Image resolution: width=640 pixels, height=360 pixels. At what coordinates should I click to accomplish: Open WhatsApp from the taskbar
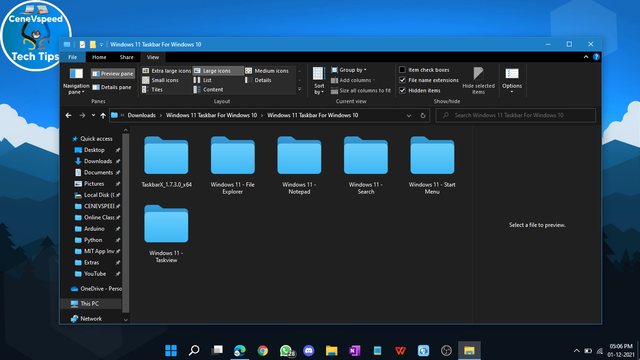286,350
